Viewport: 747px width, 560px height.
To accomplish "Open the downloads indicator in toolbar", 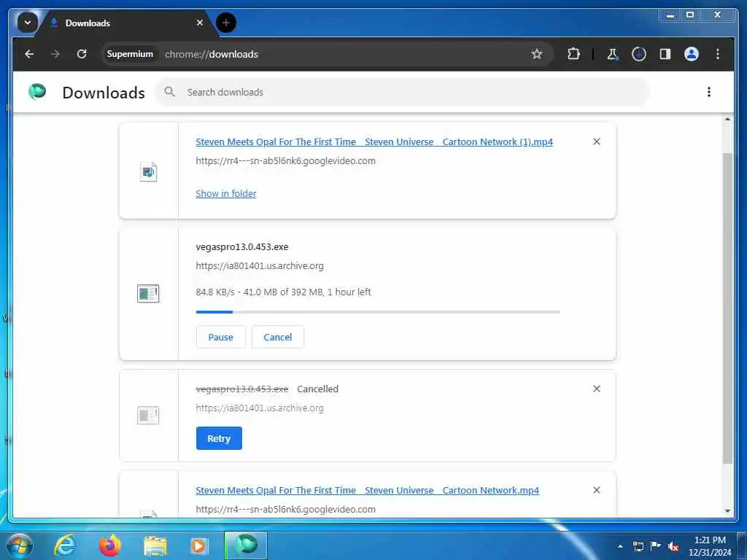I will 639,54.
